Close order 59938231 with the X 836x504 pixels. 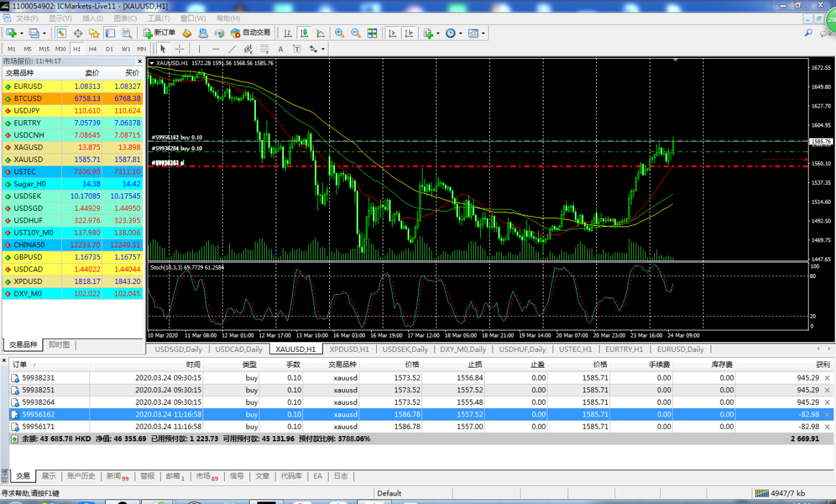[827, 378]
